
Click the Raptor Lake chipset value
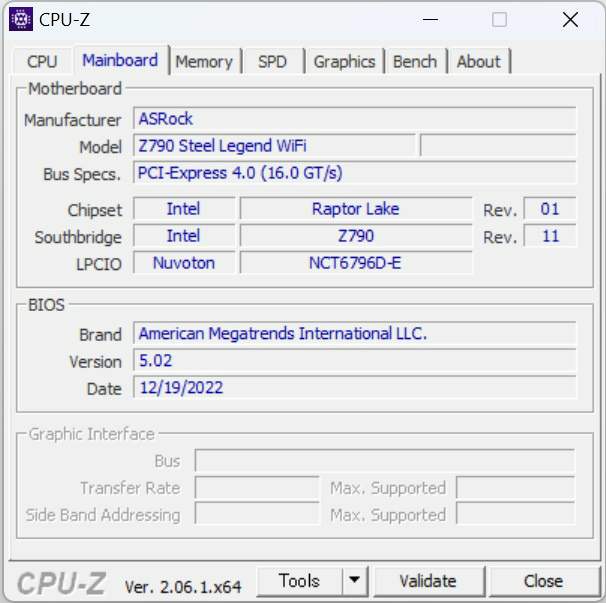point(356,209)
